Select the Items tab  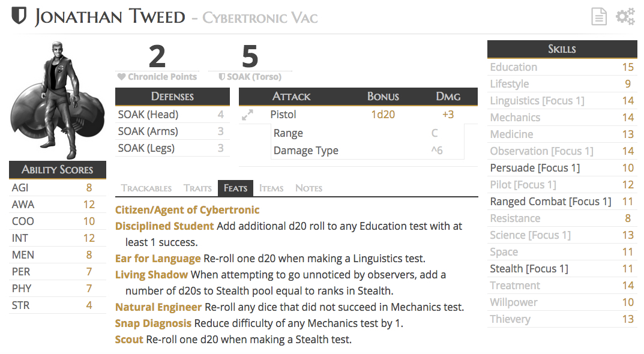coord(271,188)
